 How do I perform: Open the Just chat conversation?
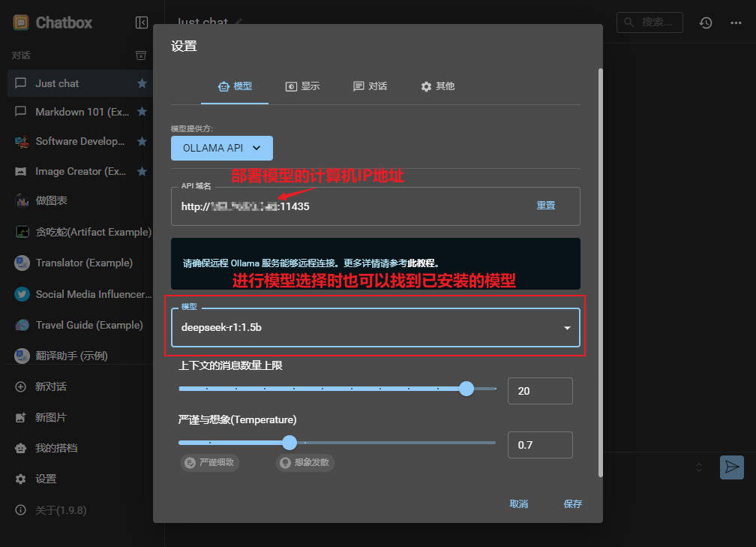80,83
